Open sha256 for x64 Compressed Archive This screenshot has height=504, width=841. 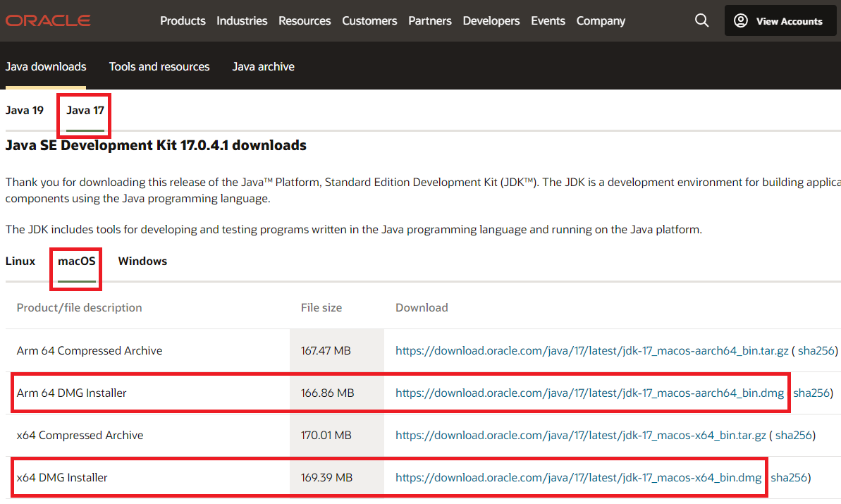click(793, 436)
